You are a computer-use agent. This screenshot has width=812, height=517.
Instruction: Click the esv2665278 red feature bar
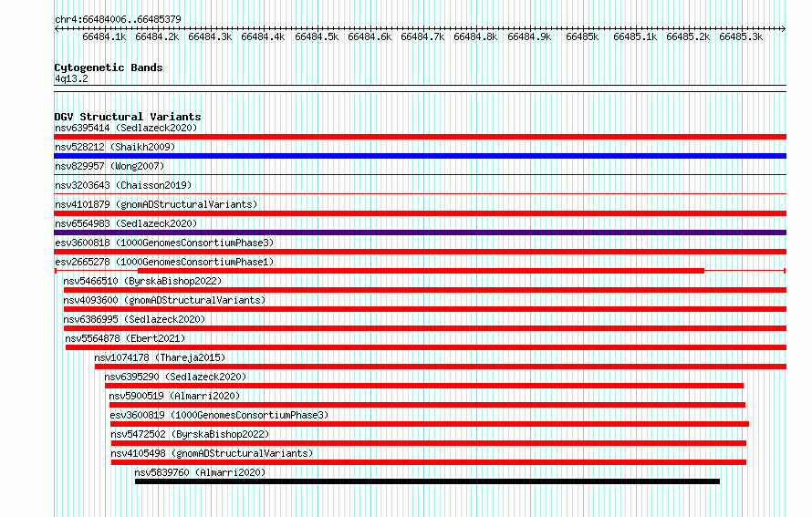tap(421, 271)
